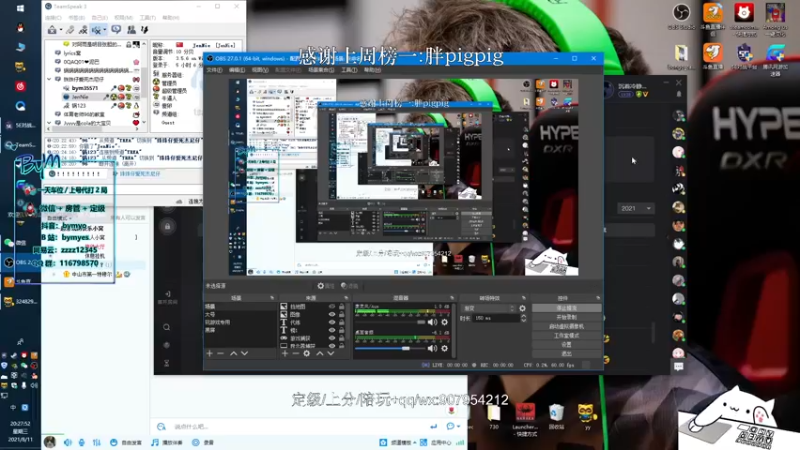Click the 停止推流 stop streaming button

566,308
